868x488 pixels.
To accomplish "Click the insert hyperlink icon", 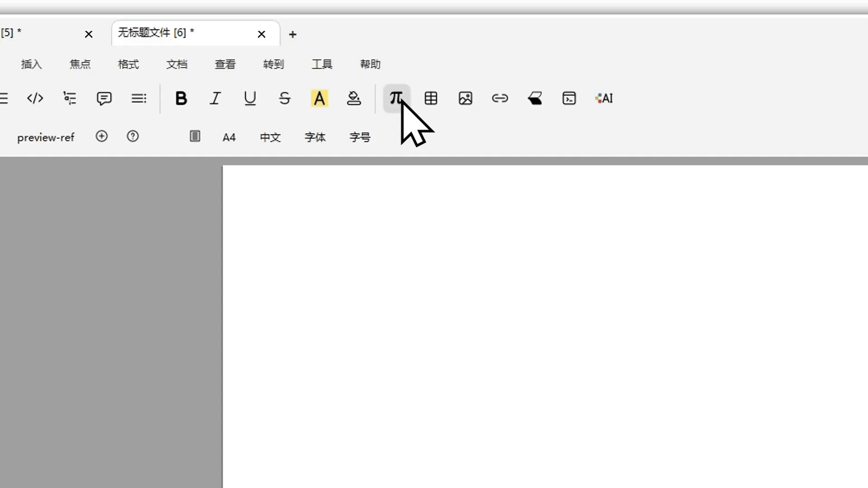I will tap(500, 98).
